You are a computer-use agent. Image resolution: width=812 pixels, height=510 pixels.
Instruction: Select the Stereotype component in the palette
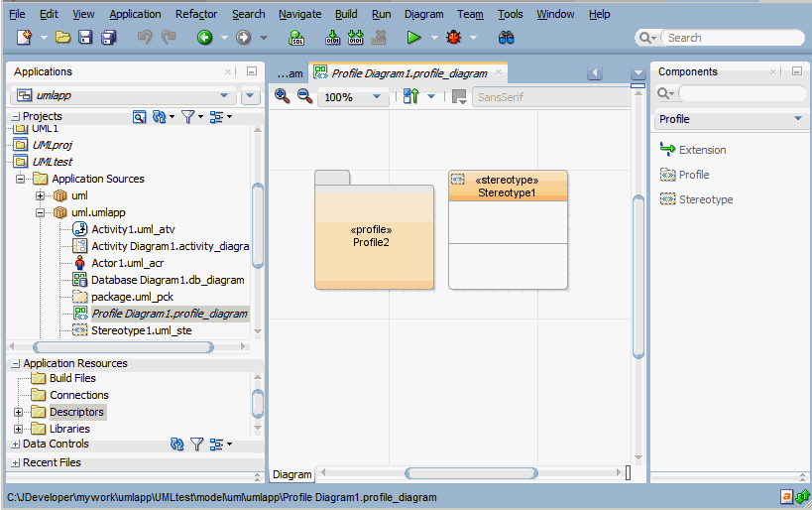pyautogui.click(x=697, y=199)
